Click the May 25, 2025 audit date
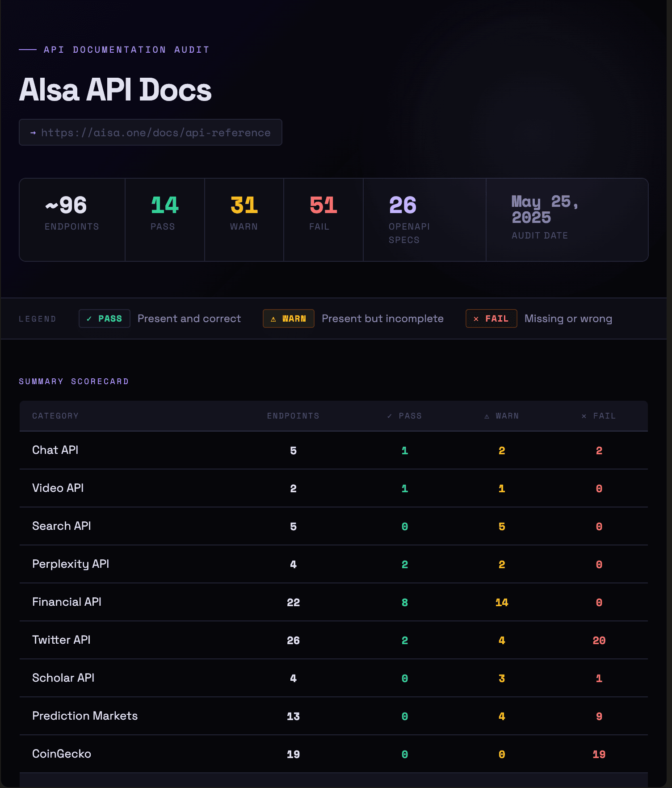The image size is (672, 788). pos(545,210)
